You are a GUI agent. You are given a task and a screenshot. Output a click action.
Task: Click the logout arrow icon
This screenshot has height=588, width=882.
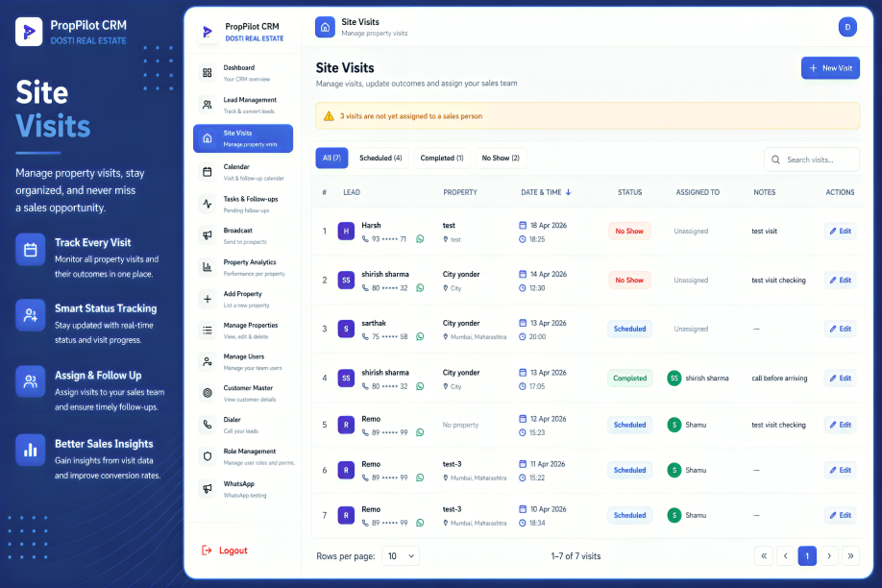coord(207,551)
